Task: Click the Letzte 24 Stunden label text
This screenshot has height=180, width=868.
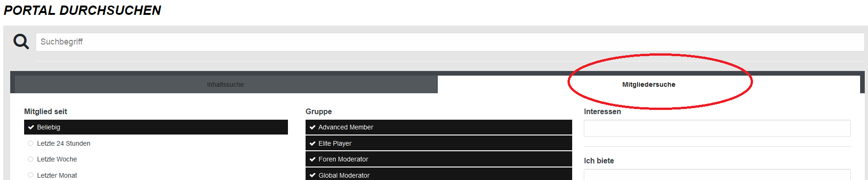Action: click(x=64, y=143)
